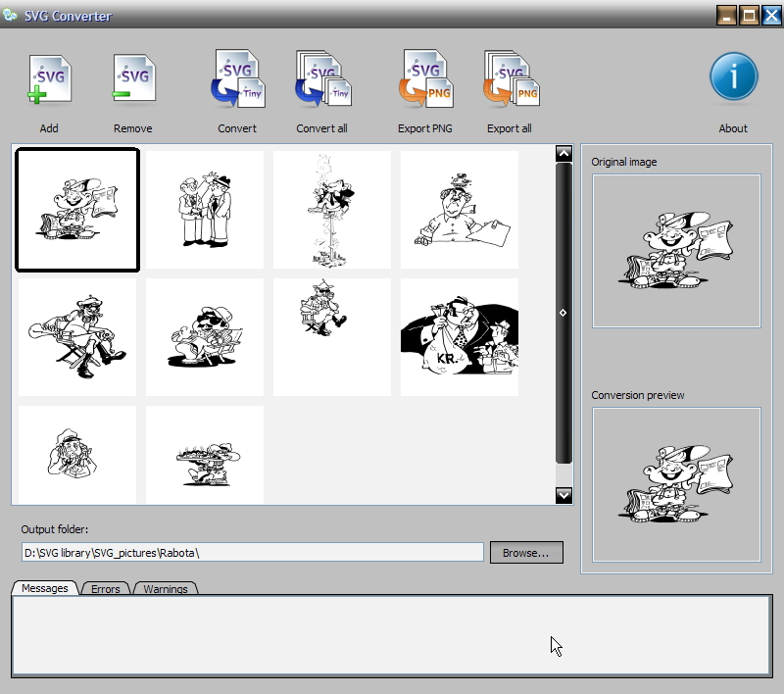
Task: Select the man at desk thumbnail
Action: 460,210
